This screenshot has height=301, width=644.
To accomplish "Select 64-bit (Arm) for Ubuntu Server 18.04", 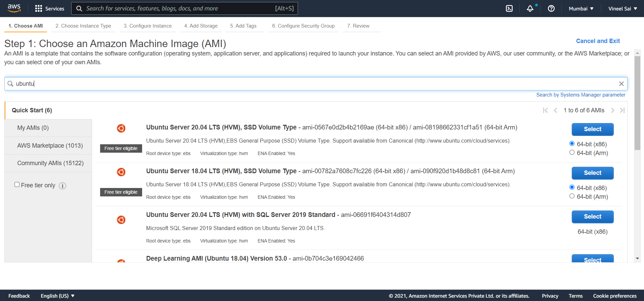I will click(572, 196).
